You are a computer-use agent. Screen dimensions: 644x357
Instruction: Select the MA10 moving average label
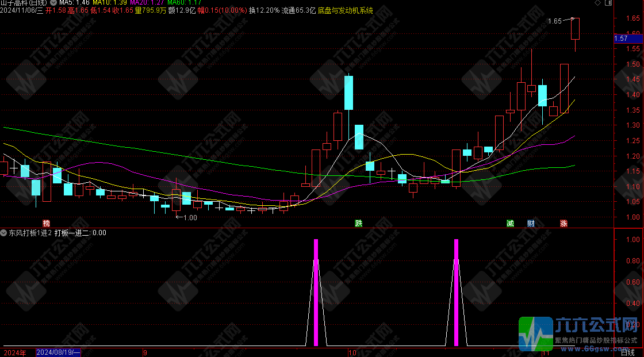108,3
